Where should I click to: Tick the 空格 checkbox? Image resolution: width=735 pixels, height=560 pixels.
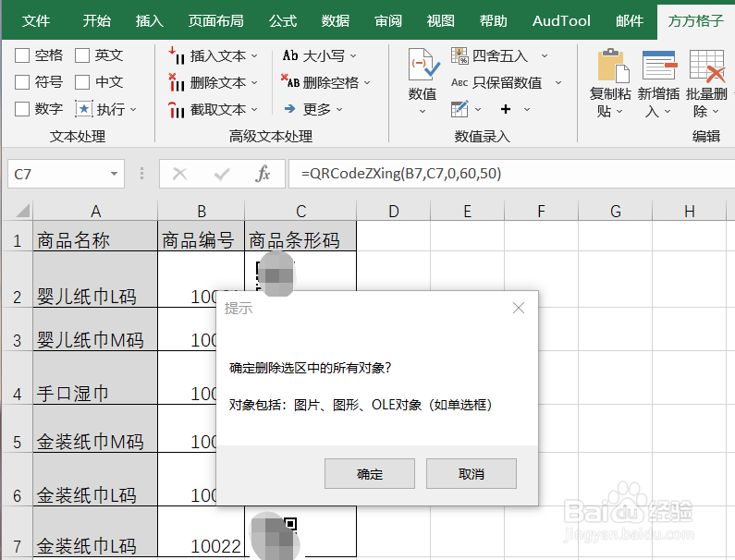point(22,55)
